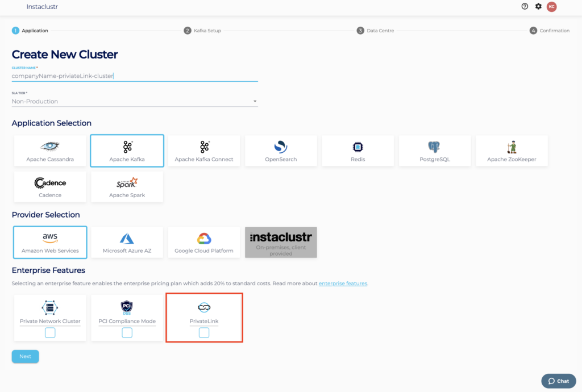The image size is (582, 392).
Task: Expand the Non-Production tier selector
Action: tap(134, 101)
